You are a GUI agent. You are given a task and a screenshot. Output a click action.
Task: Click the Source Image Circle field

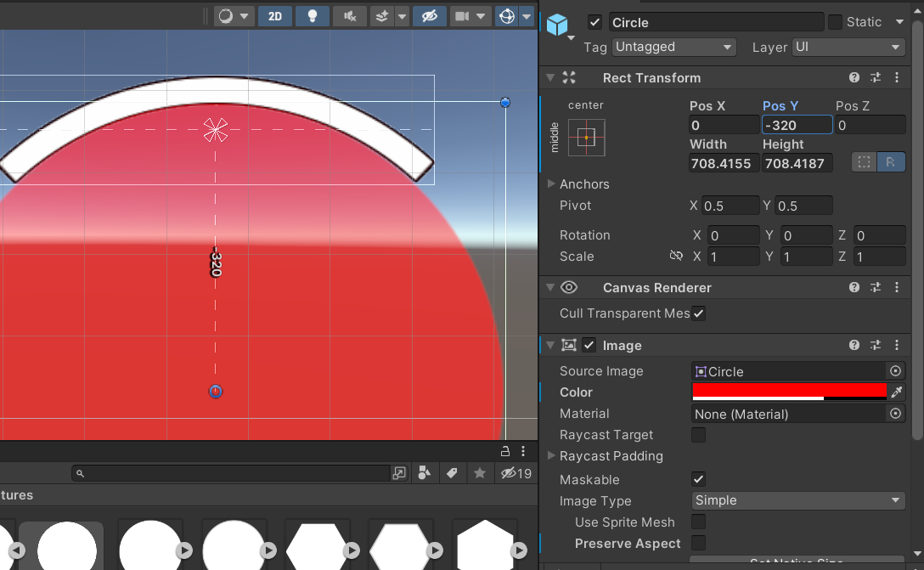point(788,371)
